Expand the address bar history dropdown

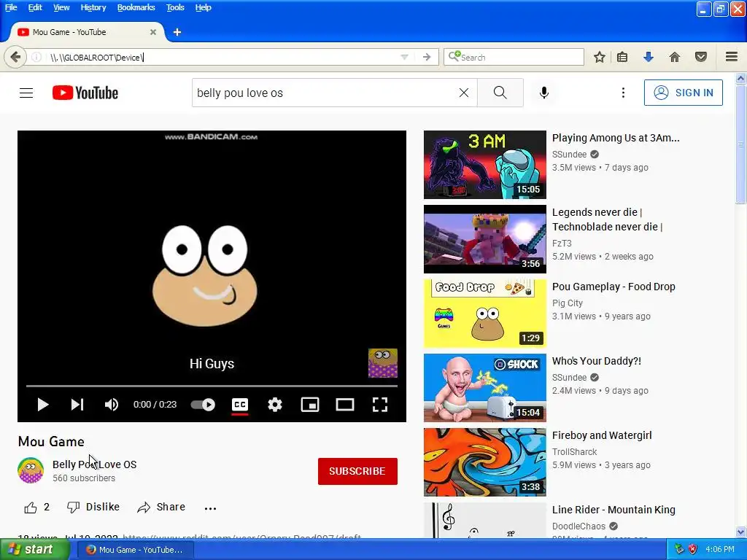404,57
